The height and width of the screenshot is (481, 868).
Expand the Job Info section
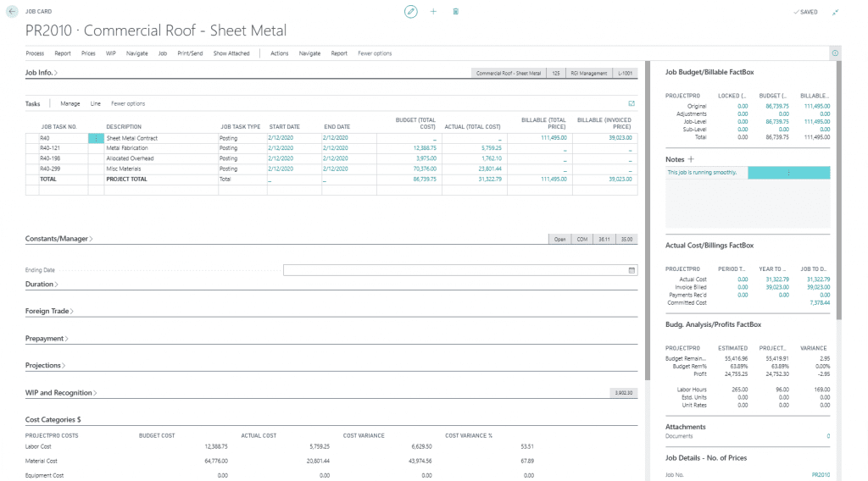click(x=42, y=74)
